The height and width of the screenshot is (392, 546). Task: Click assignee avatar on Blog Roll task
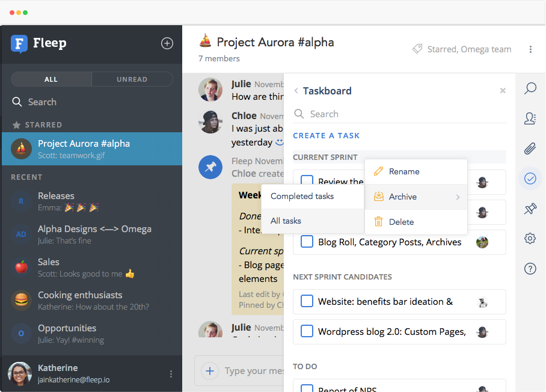click(x=482, y=242)
